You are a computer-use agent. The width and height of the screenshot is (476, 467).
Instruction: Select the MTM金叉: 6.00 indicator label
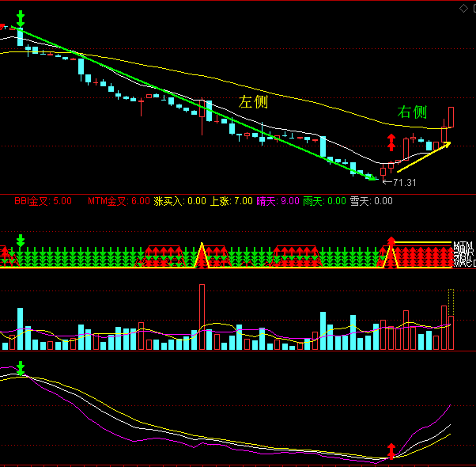pyautogui.click(x=119, y=201)
